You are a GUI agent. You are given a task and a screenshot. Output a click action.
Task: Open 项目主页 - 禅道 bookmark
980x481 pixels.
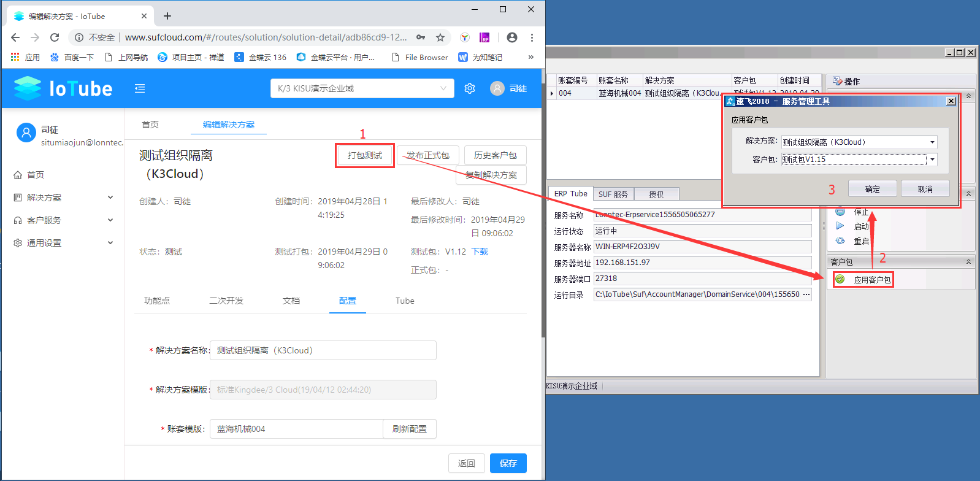coord(191,57)
